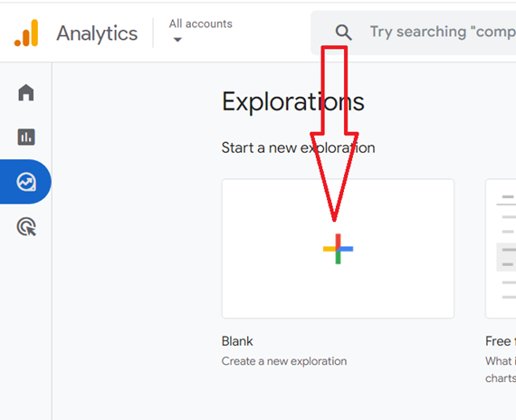Open Reports using the bar chart icon

[26, 137]
